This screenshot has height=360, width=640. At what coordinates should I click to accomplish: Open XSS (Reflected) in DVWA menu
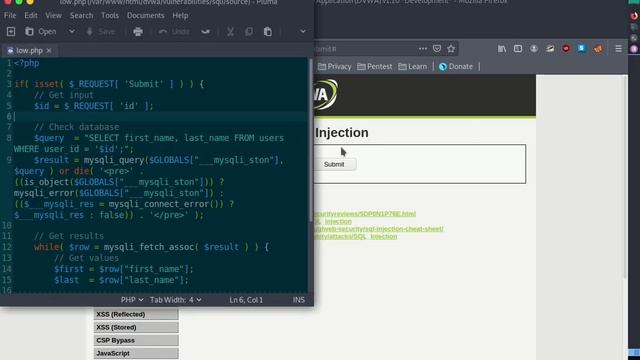pyautogui.click(x=136, y=314)
